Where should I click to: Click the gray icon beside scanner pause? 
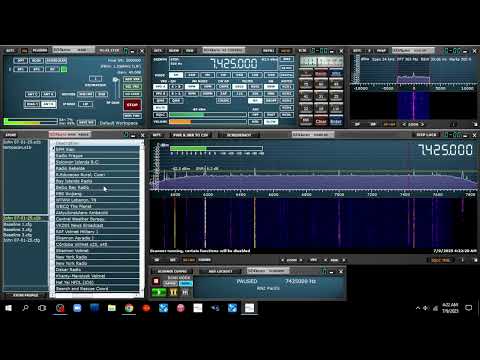[x=185, y=292]
